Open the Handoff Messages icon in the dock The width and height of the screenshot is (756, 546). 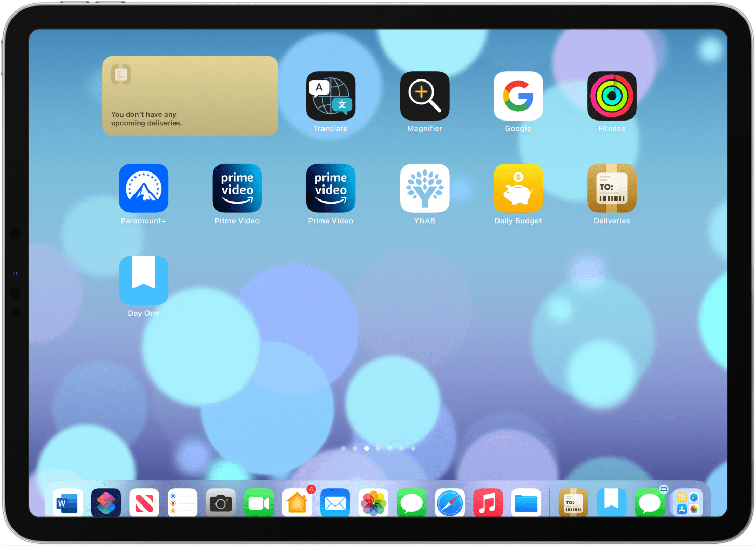(x=650, y=503)
